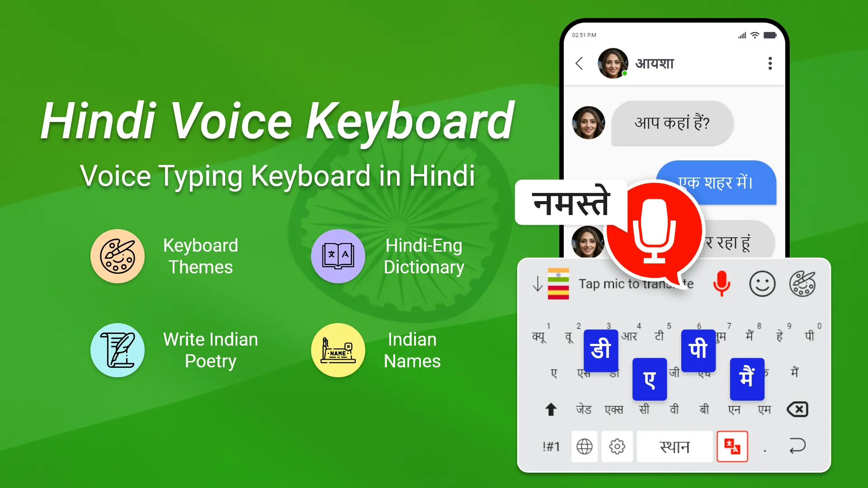Tap the emoji smiley face icon
This screenshot has height=488, width=868.
tap(761, 284)
